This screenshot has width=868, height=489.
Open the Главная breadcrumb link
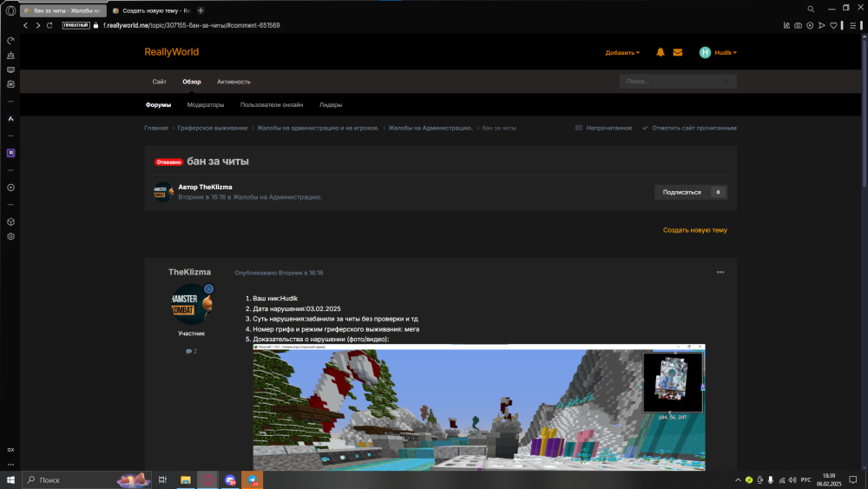(x=156, y=128)
